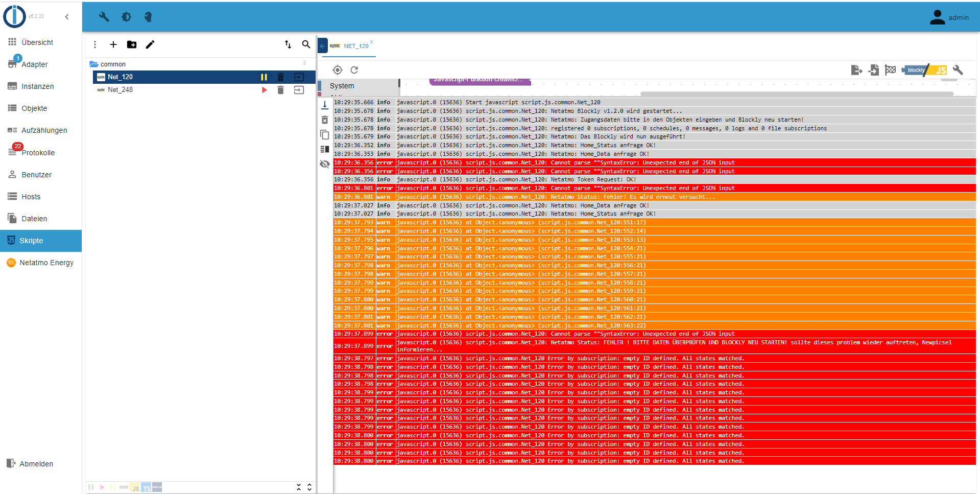Toggle JS script type filter
Screen dimensions: 980x494
135,488
